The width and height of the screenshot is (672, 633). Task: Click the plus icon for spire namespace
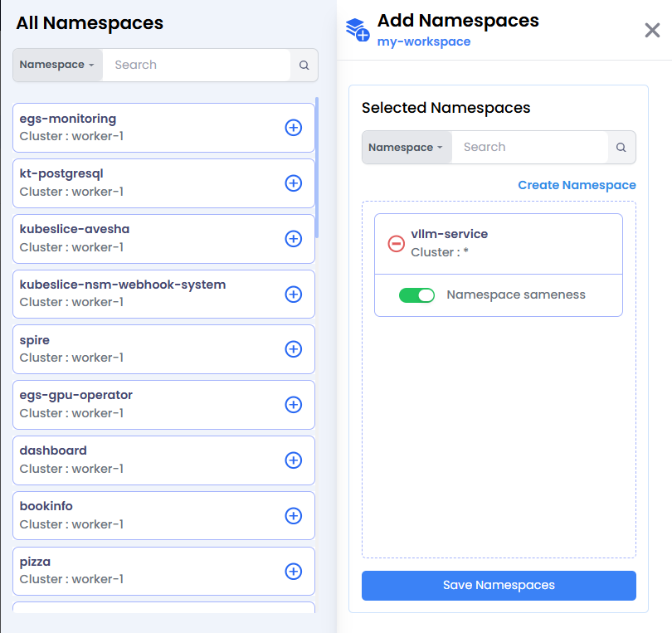pyautogui.click(x=294, y=349)
